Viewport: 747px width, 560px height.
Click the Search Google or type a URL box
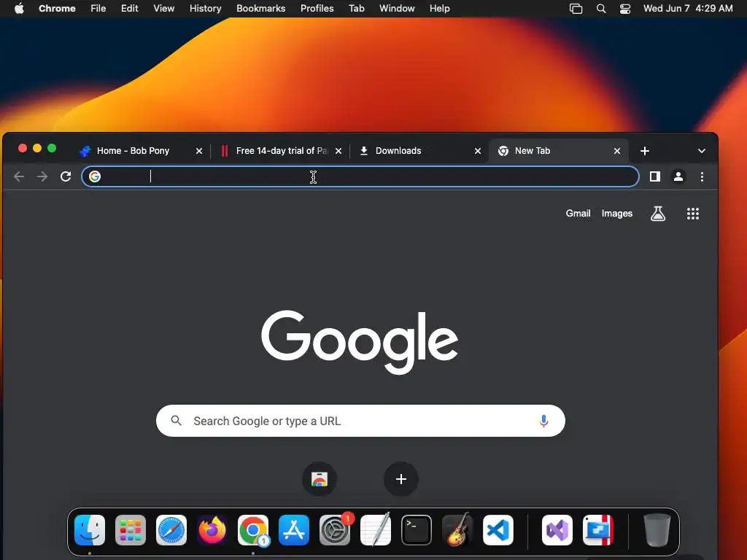coord(360,421)
